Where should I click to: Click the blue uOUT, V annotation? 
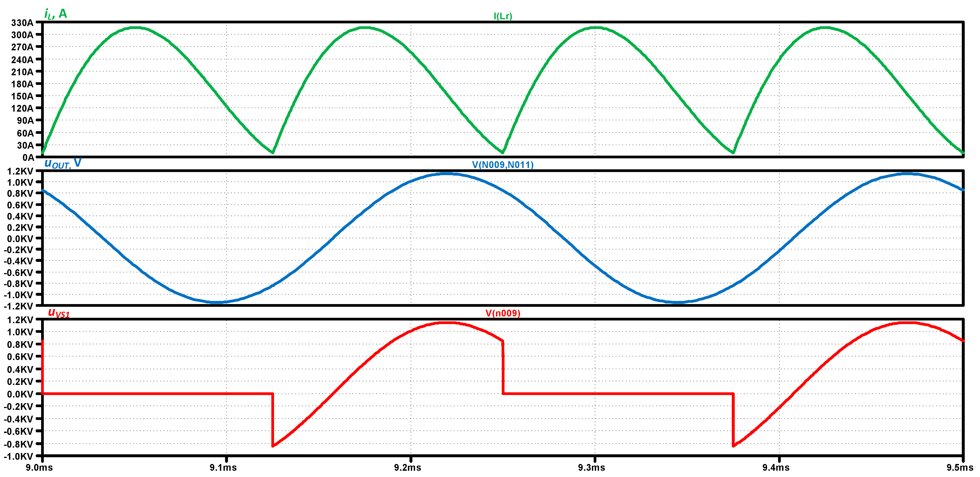pos(63,163)
